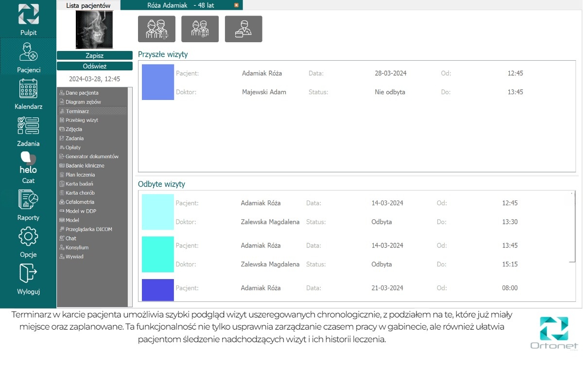Viewport: 588px width, 382px height.
Task: Open the Raporty reports icon
Action: (28, 199)
